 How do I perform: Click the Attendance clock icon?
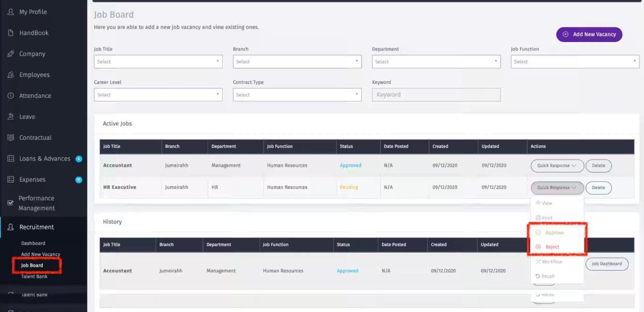pyautogui.click(x=10, y=96)
